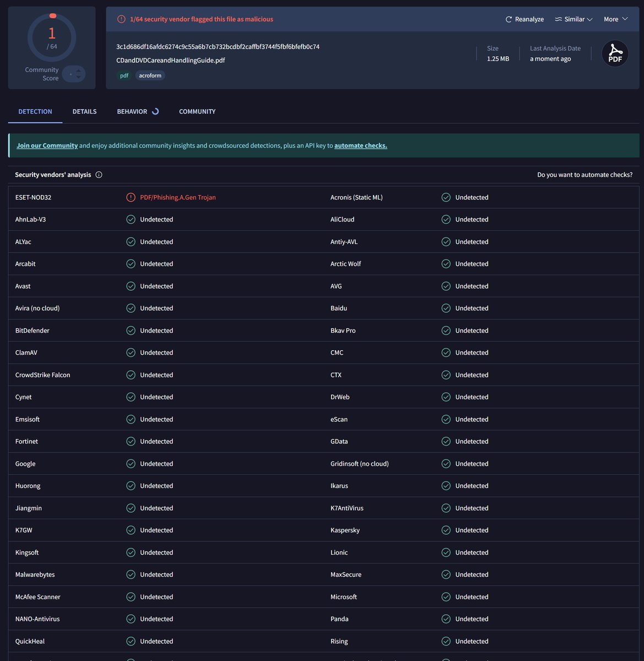644x661 pixels.
Task: Switch to the Community tab
Action: coord(197,111)
